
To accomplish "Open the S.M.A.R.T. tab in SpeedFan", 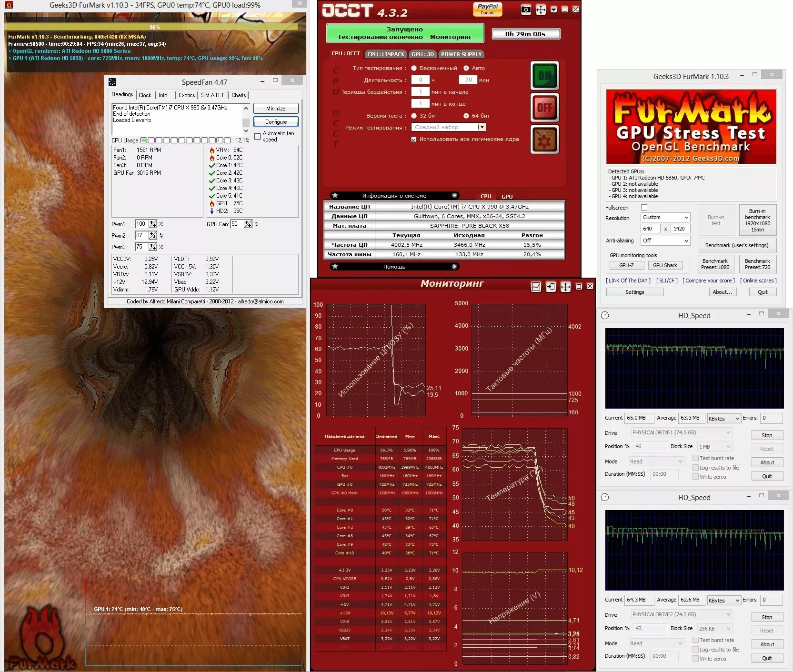I will (x=212, y=95).
